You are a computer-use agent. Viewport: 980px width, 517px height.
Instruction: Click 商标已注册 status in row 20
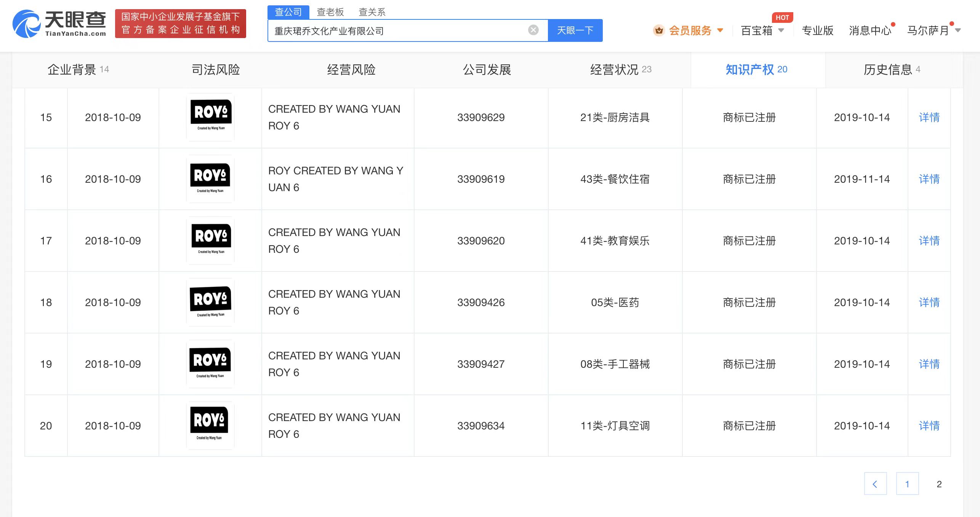coord(749,426)
